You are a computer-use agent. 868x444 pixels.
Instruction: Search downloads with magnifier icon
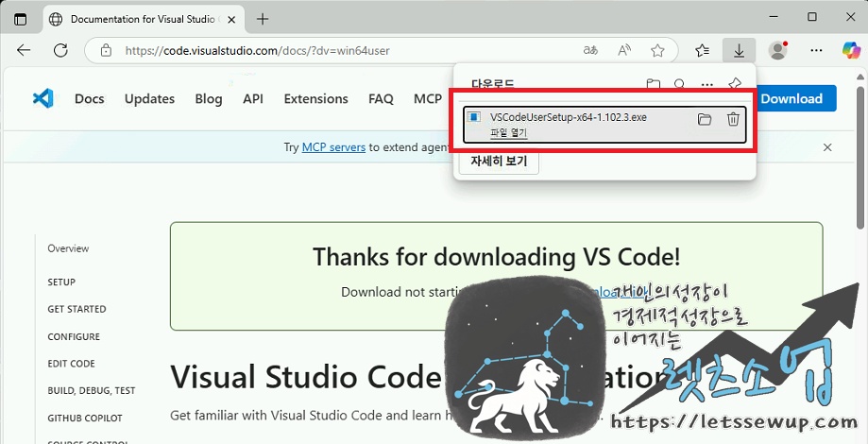click(x=680, y=85)
